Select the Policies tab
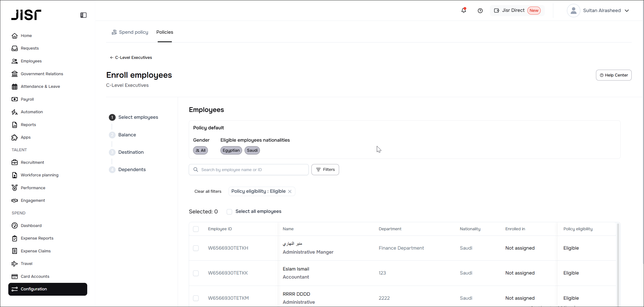Image resolution: width=644 pixels, height=307 pixels. click(165, 32)
